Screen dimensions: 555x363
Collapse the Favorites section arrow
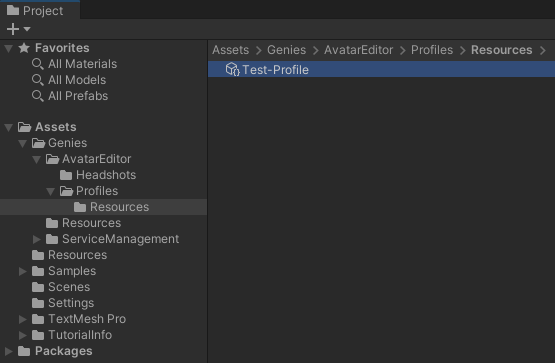(x=8, y=48)
